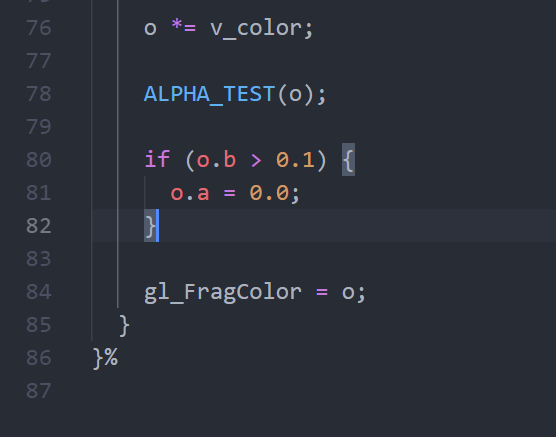Click o.a on line 81

190,193
